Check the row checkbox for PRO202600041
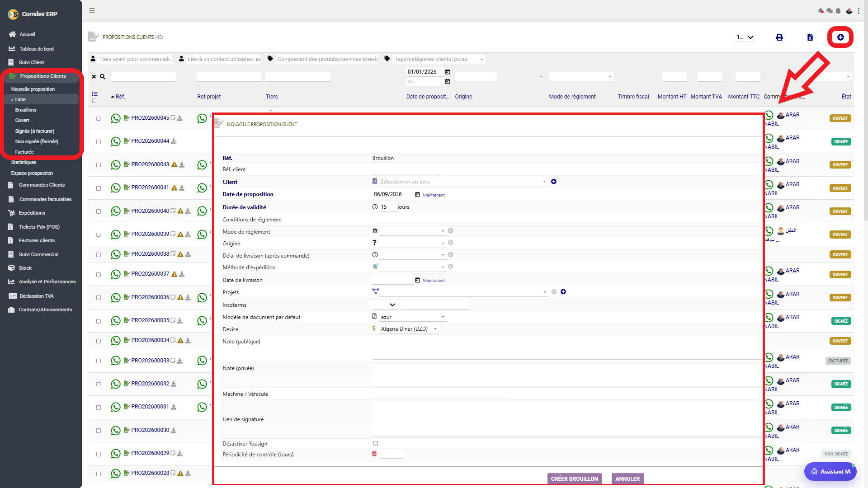This screenshot has height=488, width=868. pyautogui.click(x=98, y=188)
